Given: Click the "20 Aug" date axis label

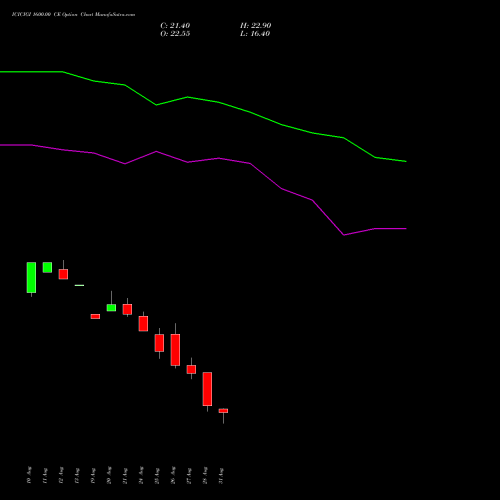Looking at the screenshot, I should [109, 475].
